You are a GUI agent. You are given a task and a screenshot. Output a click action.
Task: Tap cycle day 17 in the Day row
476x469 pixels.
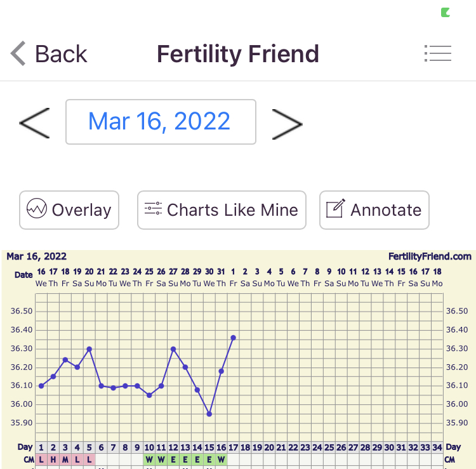(234, 447)
